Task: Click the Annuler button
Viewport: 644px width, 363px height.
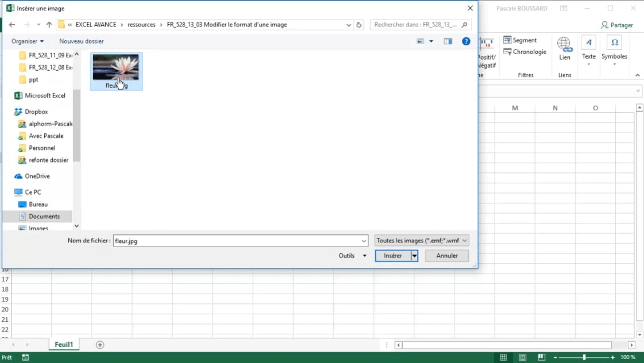Action: (446, 256)
